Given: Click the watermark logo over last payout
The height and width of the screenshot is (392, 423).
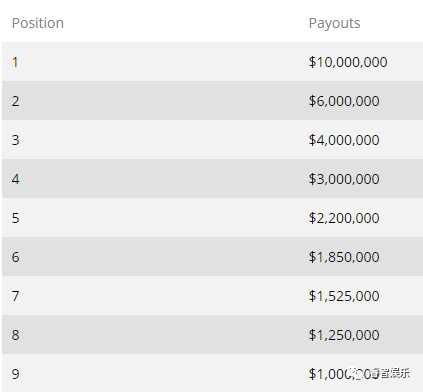Looking at the screenshot, I should click(x=379, y=373).
